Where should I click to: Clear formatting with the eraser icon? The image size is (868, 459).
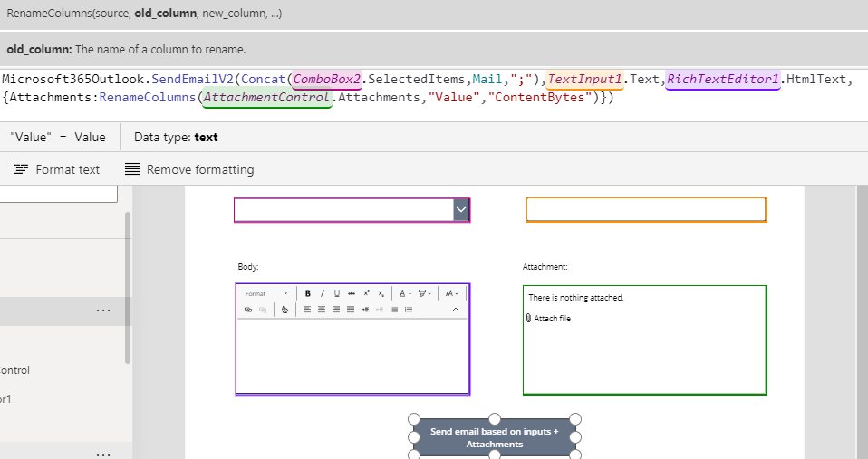point(285,310)
